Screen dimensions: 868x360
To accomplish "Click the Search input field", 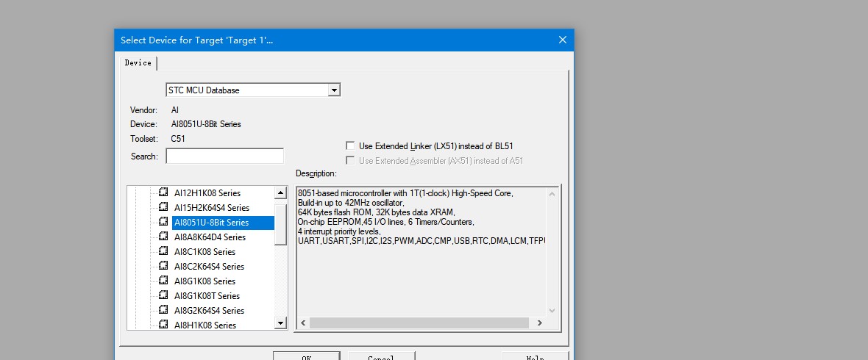I will pos(225,156).
